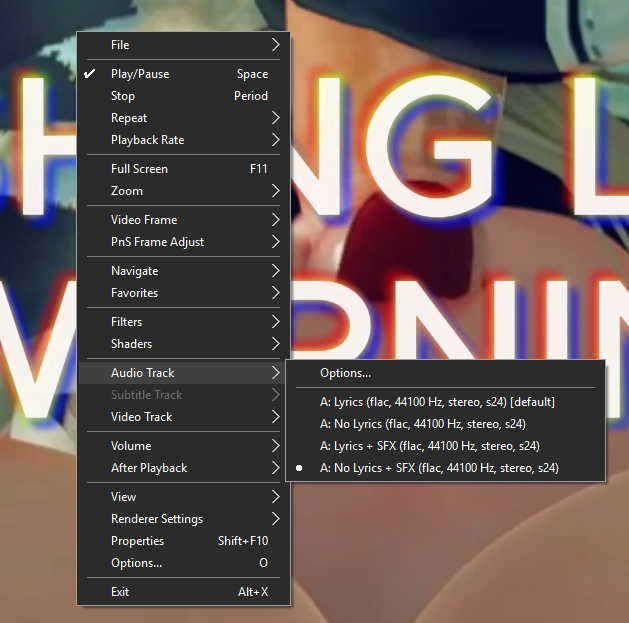Viewport: 629px width, 623px height.
Task: Expand the Repeat submenu
Action: 183,118
